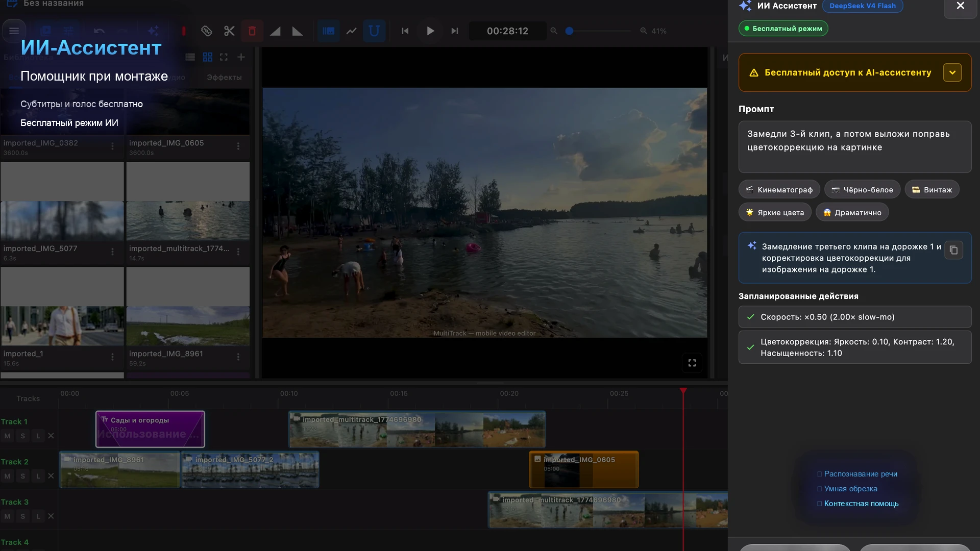Select the imported_IMG_5077 library thumbnail
This screenshot has width=980, height=551.
coord(62,202)
